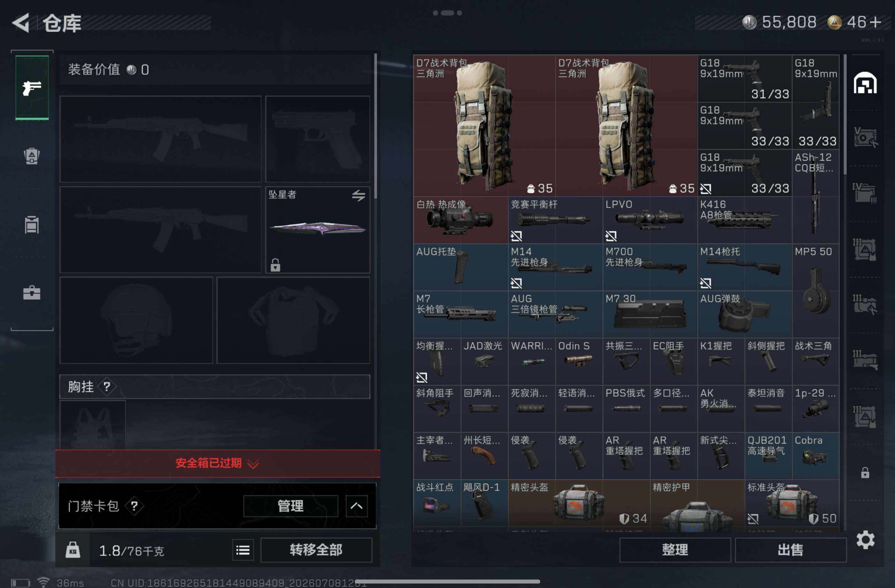Select the MP5 50 drum magazine
The width and height of the screenshot is (895, 588).
pos(815,290)
